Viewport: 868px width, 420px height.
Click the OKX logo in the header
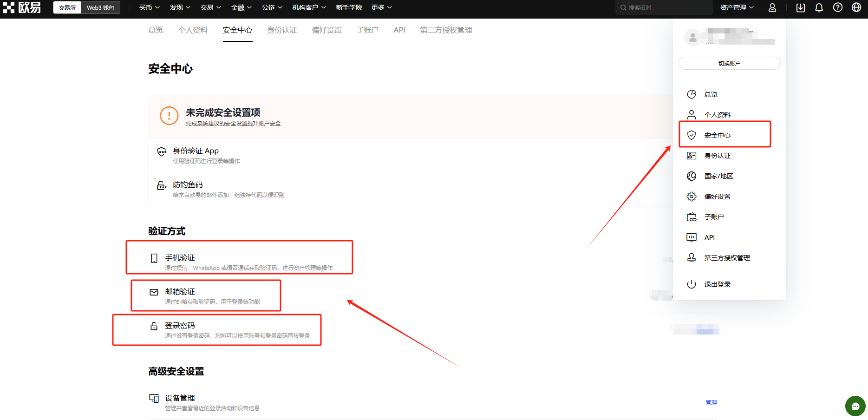(22, 7)
